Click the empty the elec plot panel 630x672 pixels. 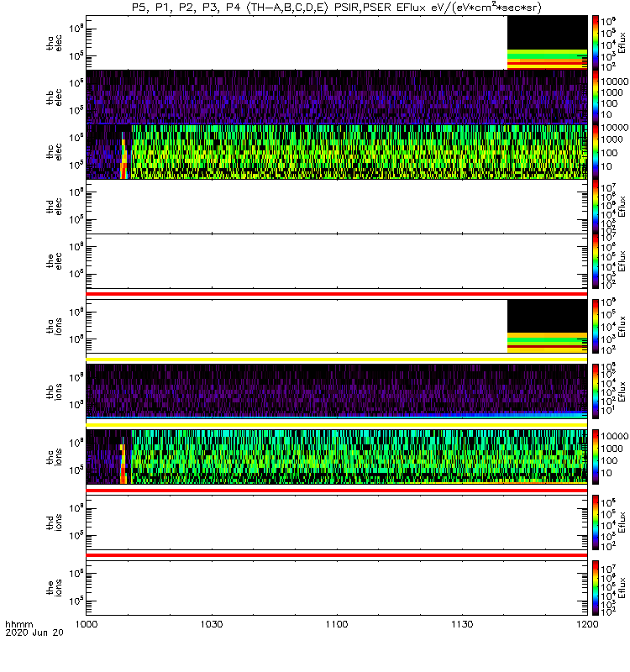point(337,261)
